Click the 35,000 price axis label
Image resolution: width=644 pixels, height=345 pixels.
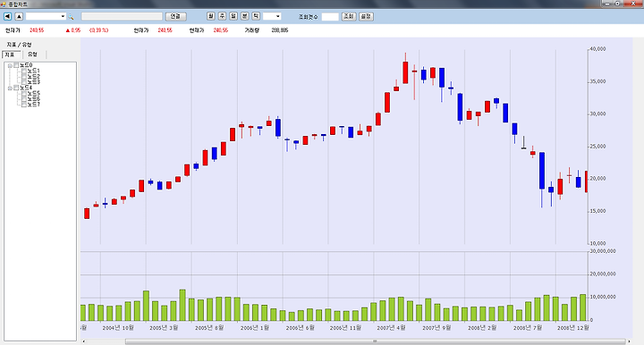pos(597,81)
